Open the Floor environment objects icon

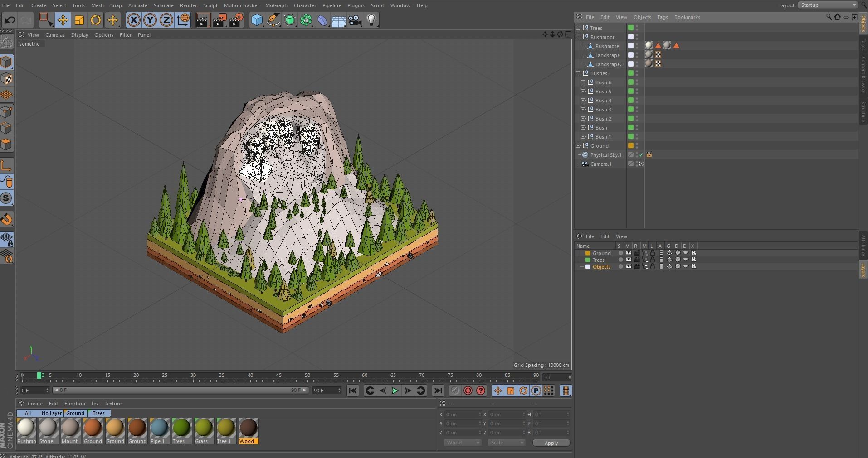(339, 20)
